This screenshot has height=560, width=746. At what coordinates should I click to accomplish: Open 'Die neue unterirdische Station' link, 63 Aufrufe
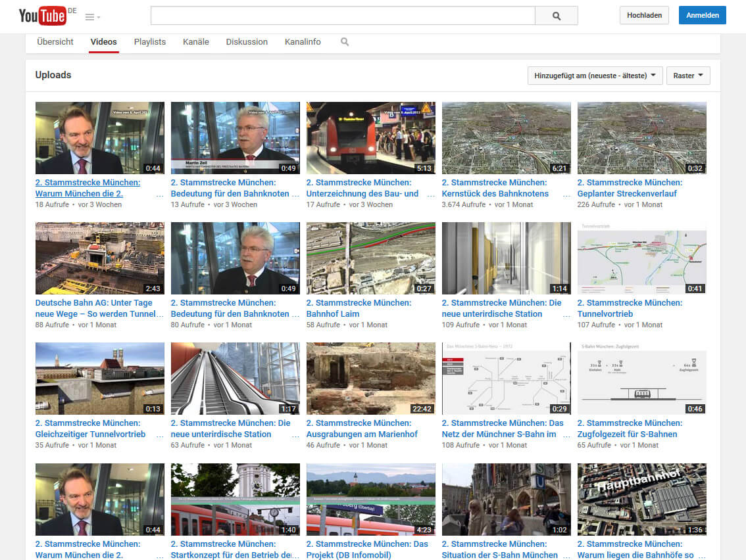231,429
